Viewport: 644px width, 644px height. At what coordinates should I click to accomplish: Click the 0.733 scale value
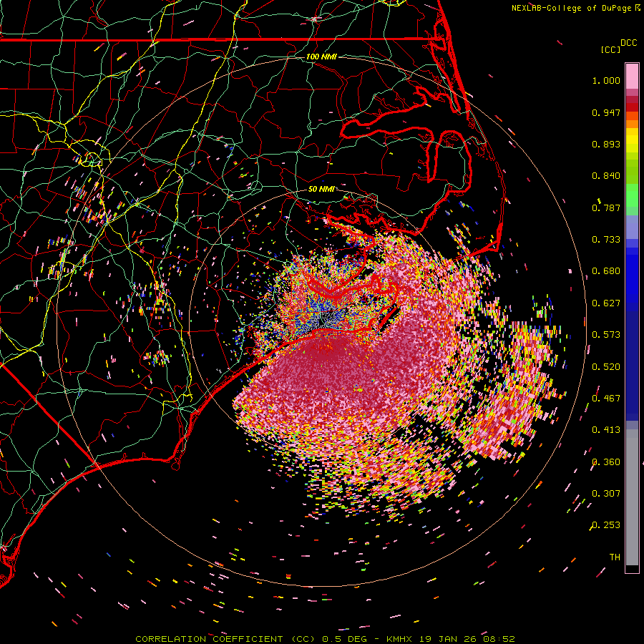pyautogui.click(x=606, y=240)
